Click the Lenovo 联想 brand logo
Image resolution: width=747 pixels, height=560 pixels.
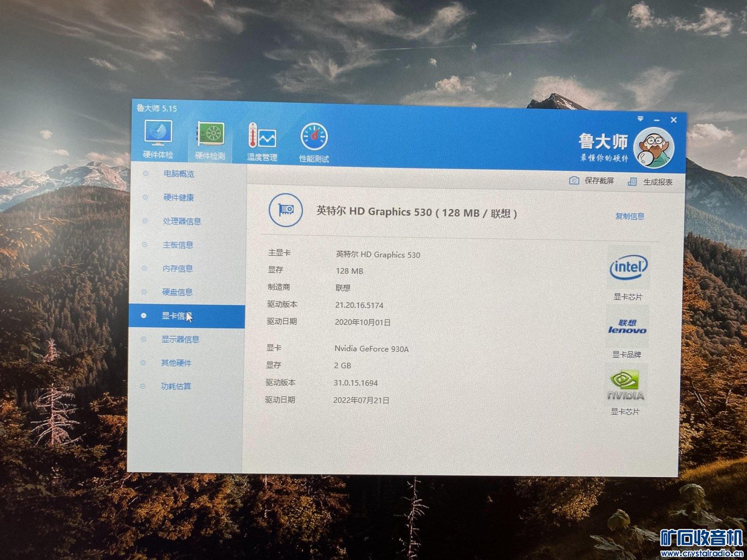coord(627,326)
